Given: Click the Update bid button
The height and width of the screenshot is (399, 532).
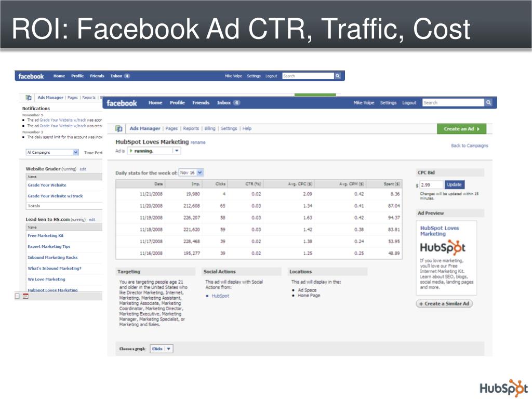Looking at the screenshot, I should [454, 184].
